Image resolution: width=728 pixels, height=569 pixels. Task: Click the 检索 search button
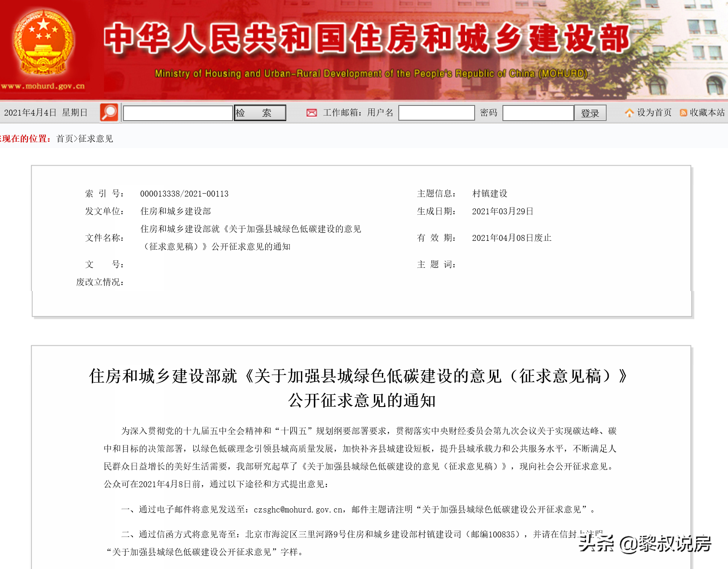coord(260,113)
